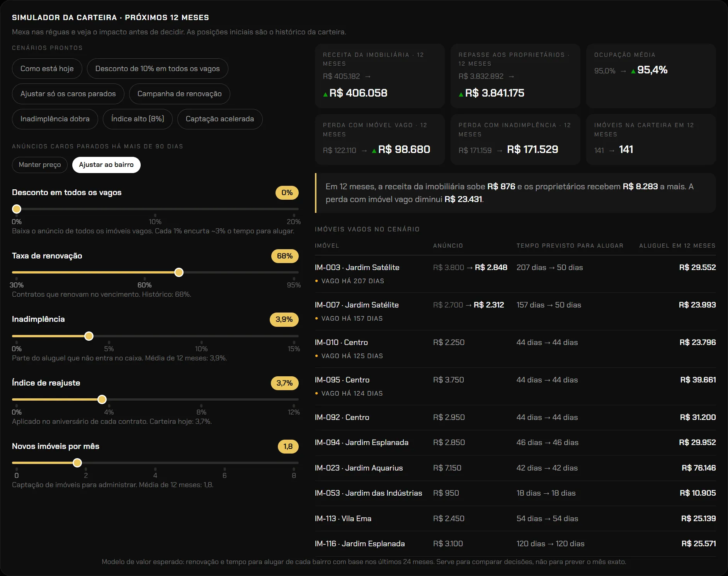The height and width of the screenshot is (576, 728).
Task: Select row 'IM-094 · Jardim Esplanada'
Action: 515,443
